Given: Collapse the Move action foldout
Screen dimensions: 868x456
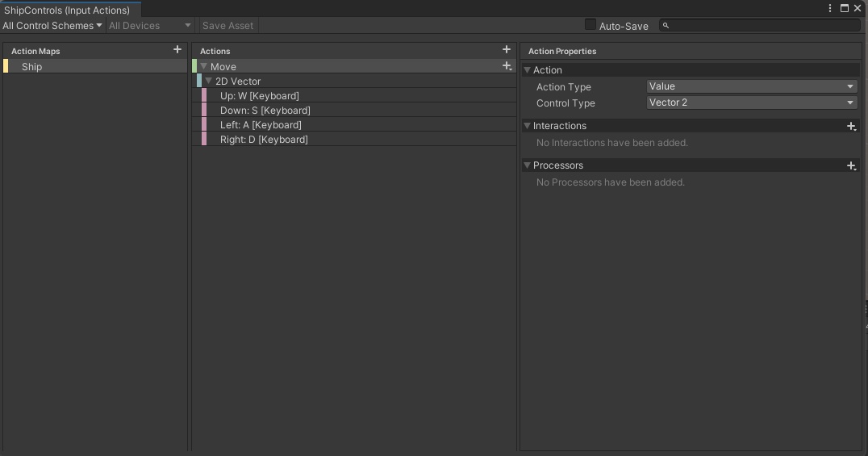Looking at the screenshot, I should [204, 67].
